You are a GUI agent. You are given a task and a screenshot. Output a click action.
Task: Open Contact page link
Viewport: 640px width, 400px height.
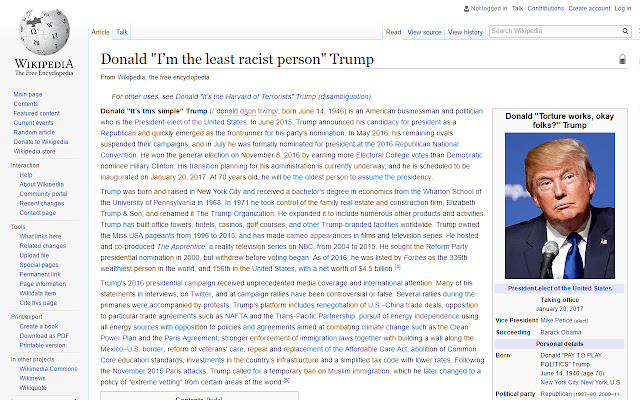[x=38, y=213]
